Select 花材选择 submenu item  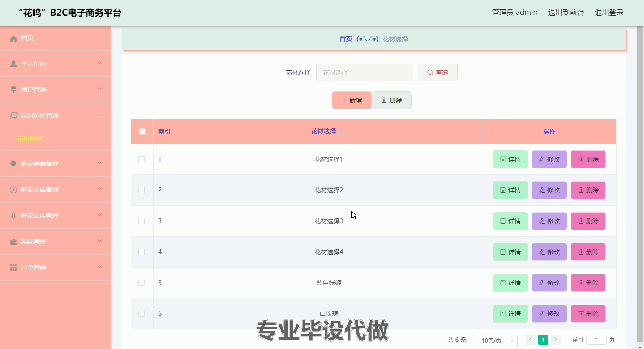pyautogui.click(x=30, y=139)
